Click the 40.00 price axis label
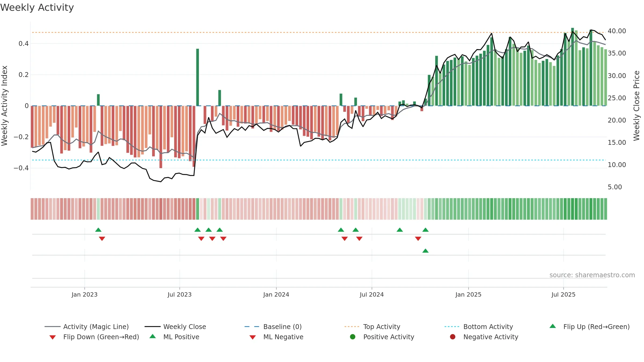 [x=617, y=31]
